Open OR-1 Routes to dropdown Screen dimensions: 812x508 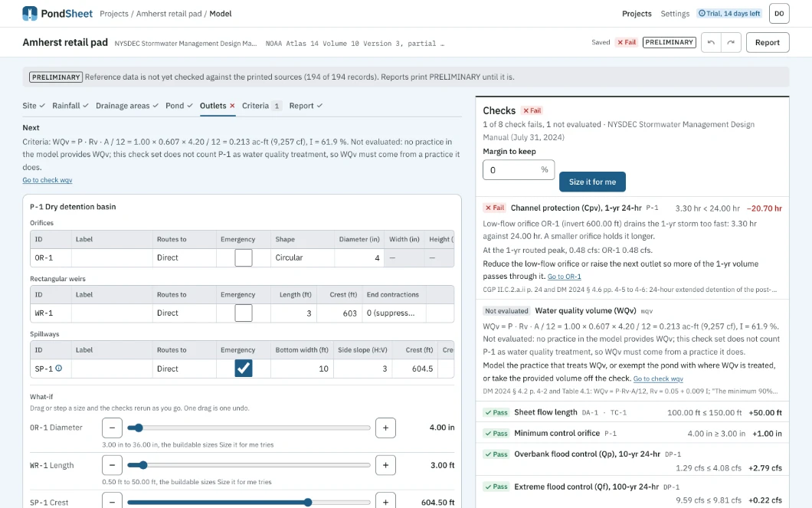[x=185, y=257]
